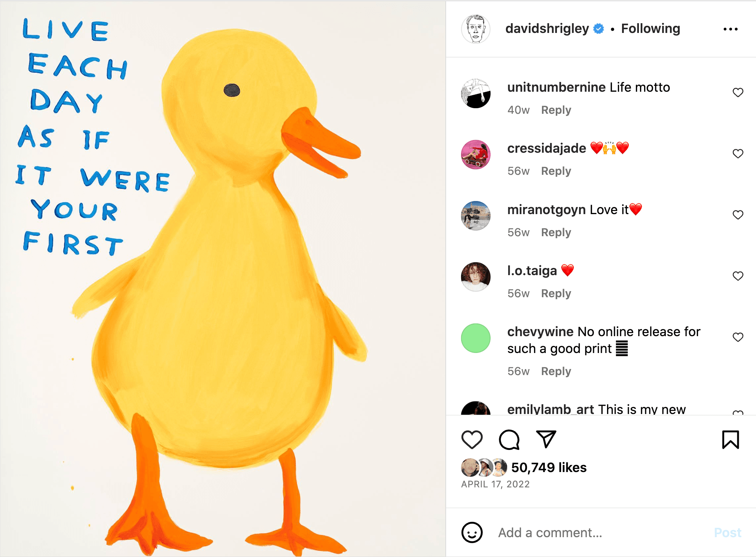Save the post with the bookmark icon
This screenshot has width=756, height=557.
pyautogui.click(x=730, y=439)
